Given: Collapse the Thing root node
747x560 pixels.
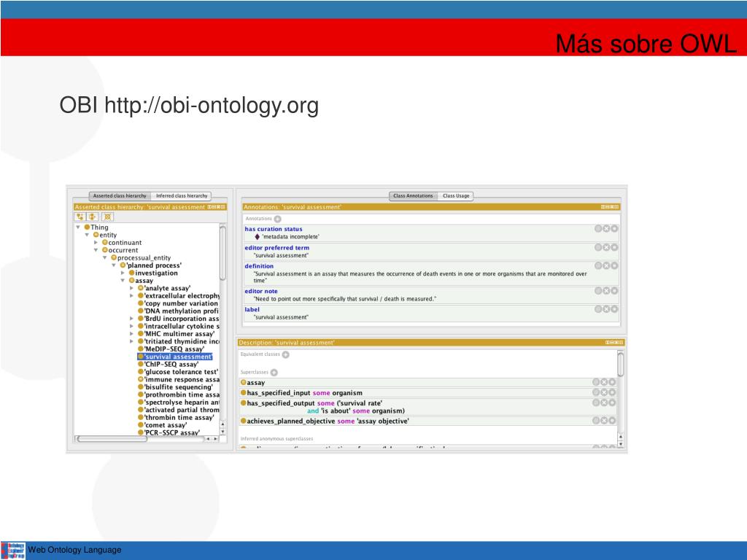Looking at the screenshot, I should tap(78, 227).
